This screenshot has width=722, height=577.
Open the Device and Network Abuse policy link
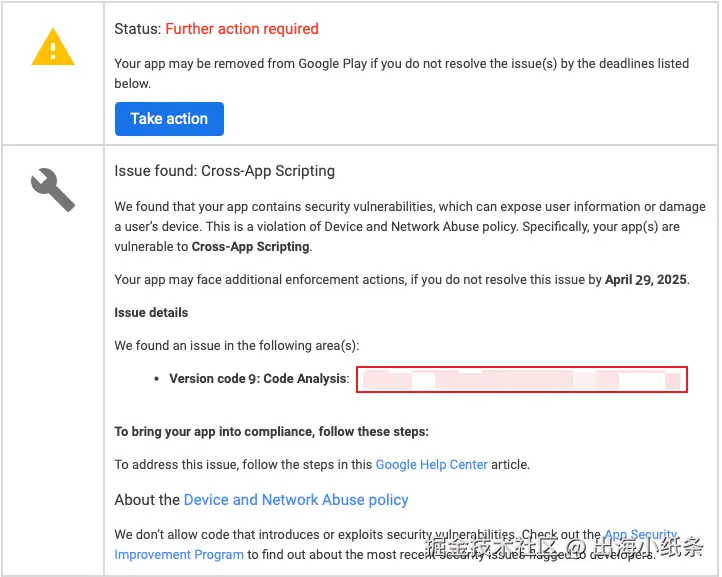pos(296,499)
